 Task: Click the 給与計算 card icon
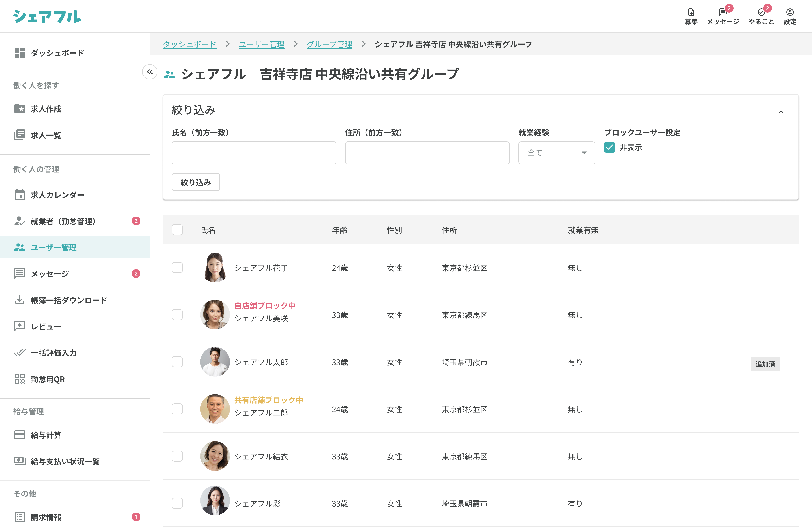(x=19, y=435)
